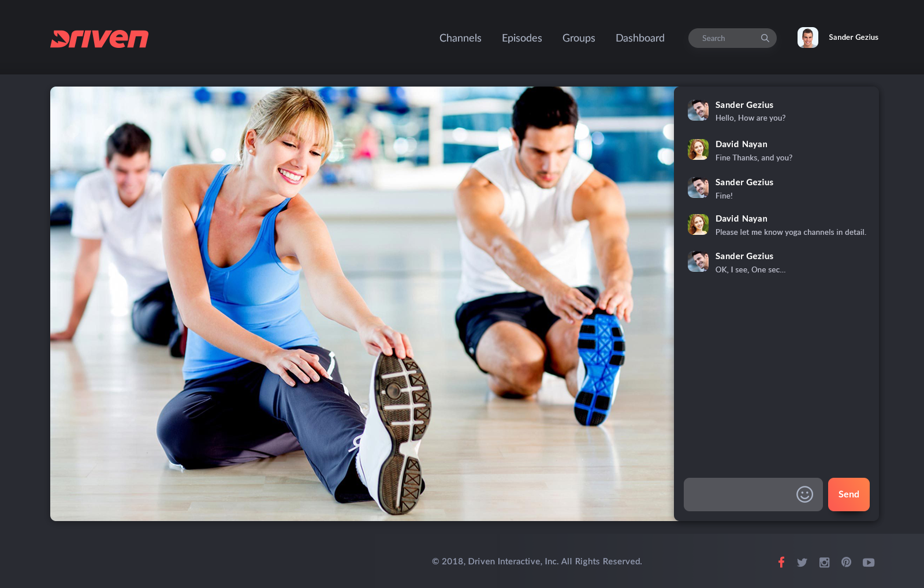Go to the Channels menu
Image resolution: width=924 pixels, height=588 pixels.
point(460,38)
